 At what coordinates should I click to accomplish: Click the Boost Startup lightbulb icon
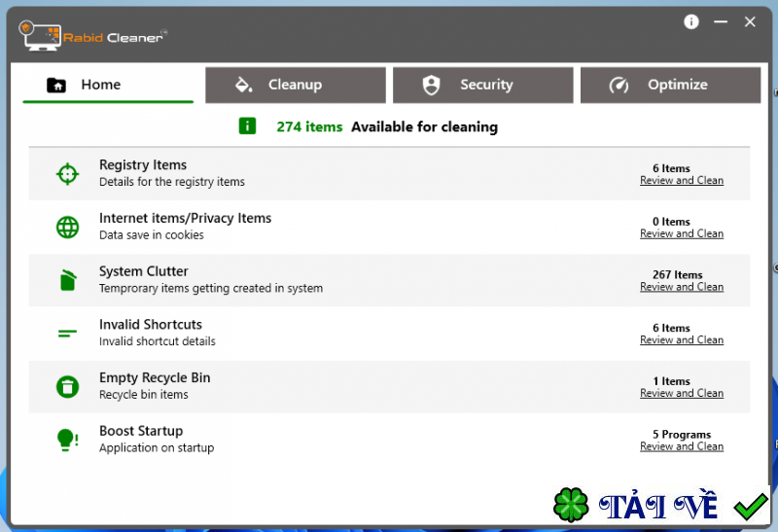[x=67, y=440]
